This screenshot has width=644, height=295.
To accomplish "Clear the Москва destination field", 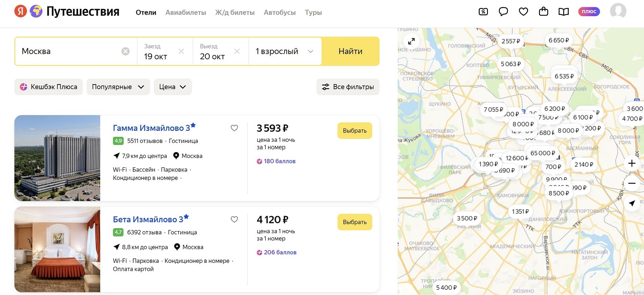I will pos(126,51).
